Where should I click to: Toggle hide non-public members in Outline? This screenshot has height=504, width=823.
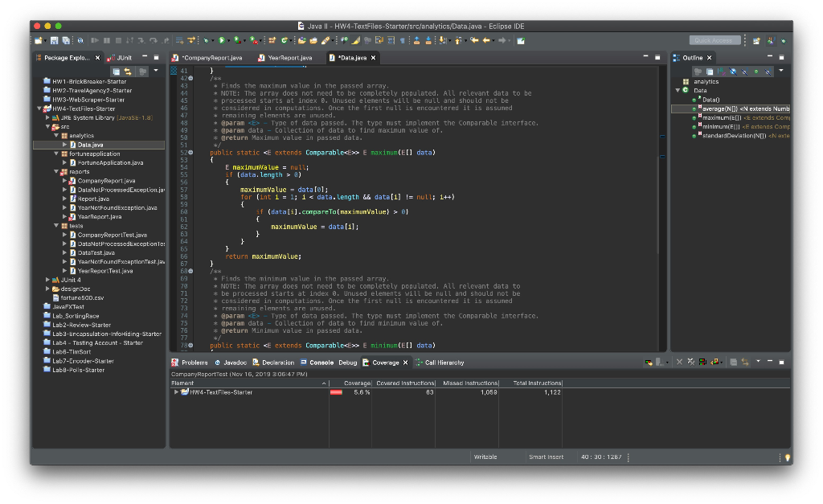pos(755,71)
